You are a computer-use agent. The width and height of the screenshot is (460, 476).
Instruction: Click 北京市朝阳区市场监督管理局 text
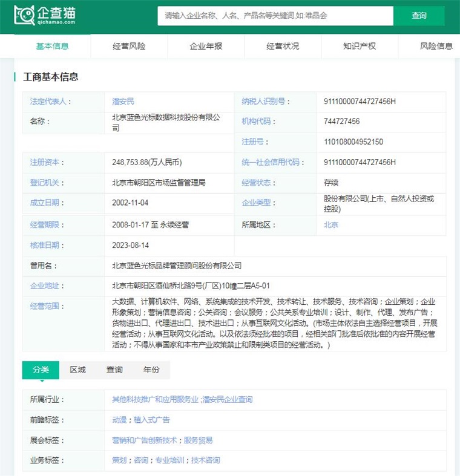click(159, 183)
